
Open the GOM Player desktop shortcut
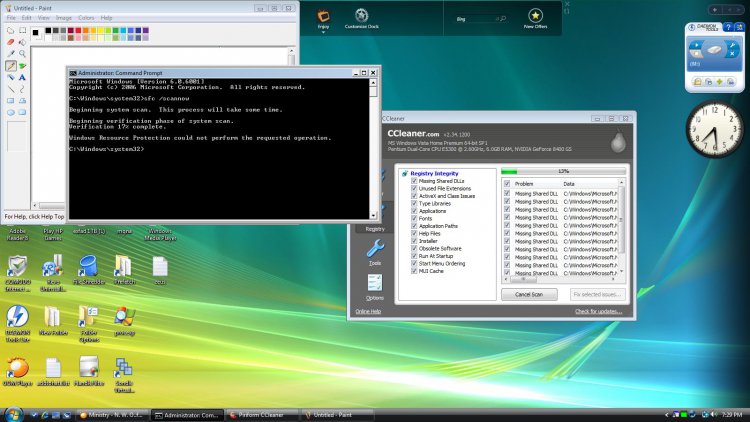(x=18, y=372)
